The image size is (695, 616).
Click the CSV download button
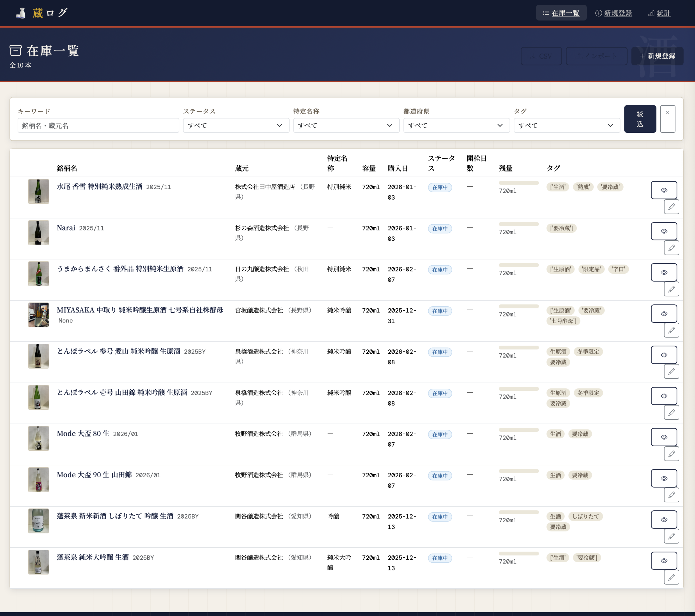(541, 56)
